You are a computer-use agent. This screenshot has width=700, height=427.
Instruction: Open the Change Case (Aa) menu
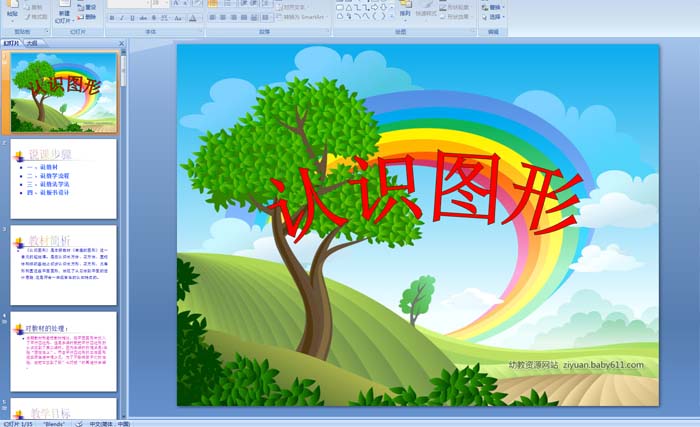pos(178,18)
